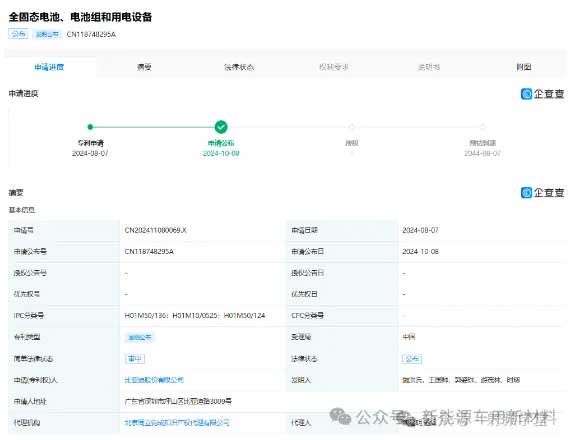Click the 发明人 field label
The width and height of the screenshot is (575, 440).
[x=301, y=380]
